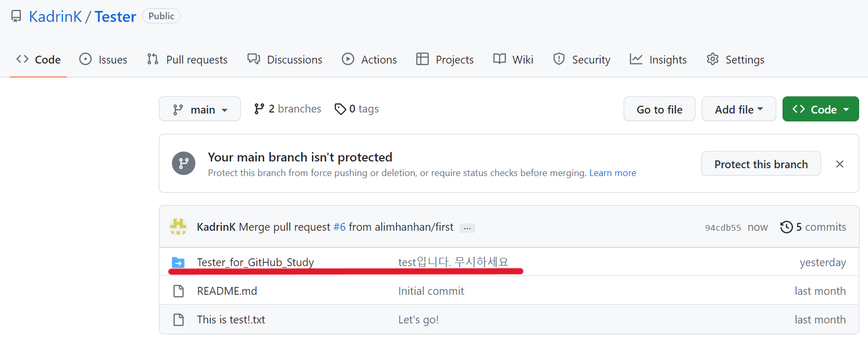Image resolution: width=868 pixels, height=338 pixels.
Task: Expand the main branch selector dropdown
Action: pyautogui.click(x=200, y=109)
